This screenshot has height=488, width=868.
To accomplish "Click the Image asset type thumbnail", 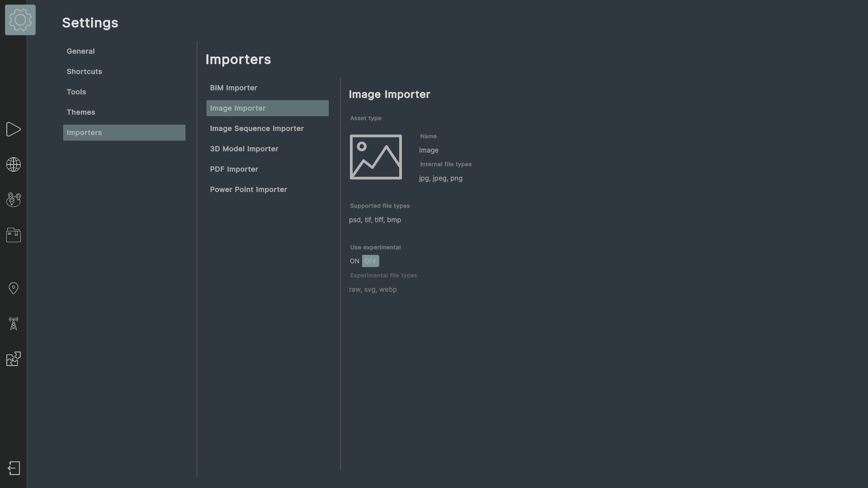I will tap(376, 157).
